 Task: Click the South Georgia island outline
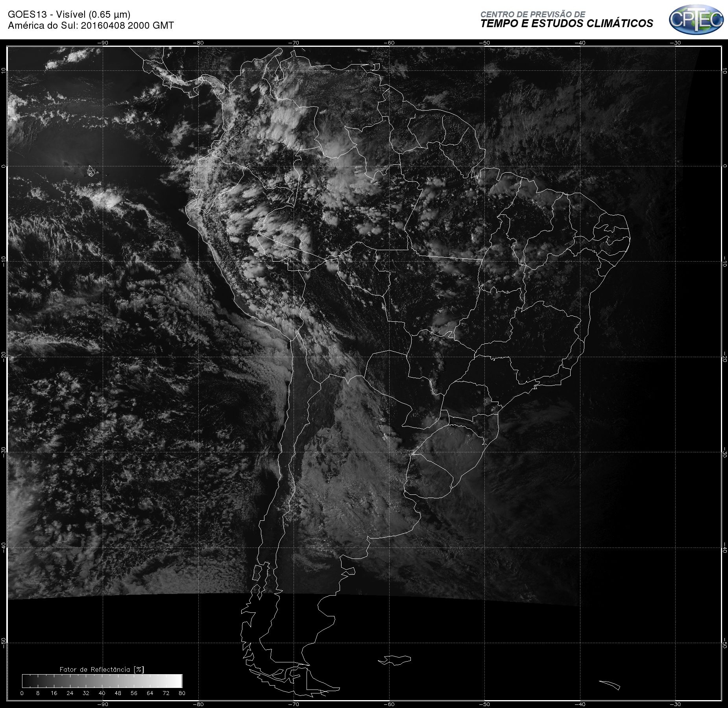pos(610,685)
